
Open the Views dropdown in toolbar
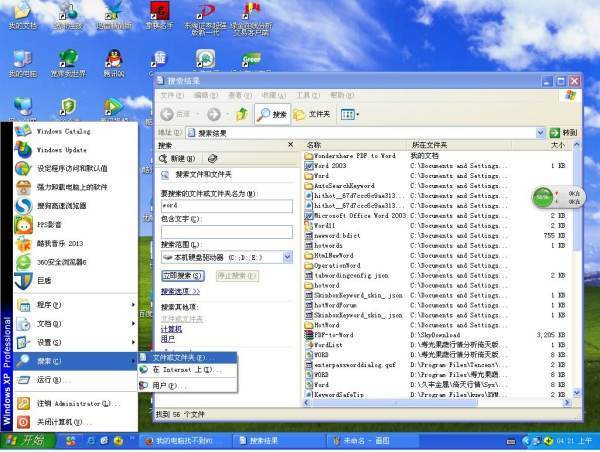point(350,114)
